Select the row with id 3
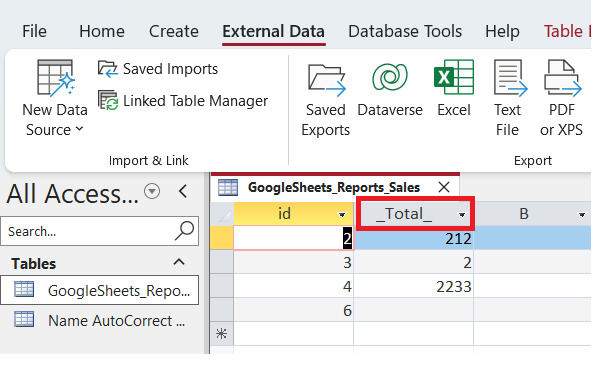 click(x=222, y=262)
